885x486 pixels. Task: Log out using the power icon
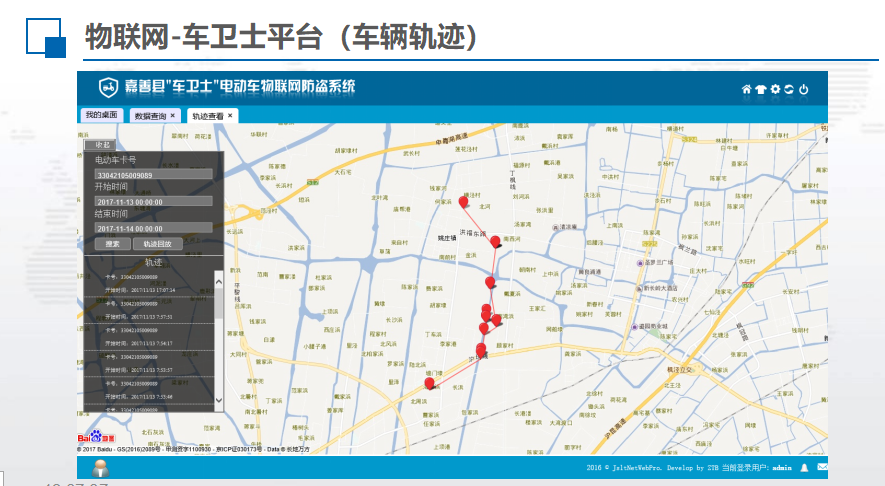[804, 89]
